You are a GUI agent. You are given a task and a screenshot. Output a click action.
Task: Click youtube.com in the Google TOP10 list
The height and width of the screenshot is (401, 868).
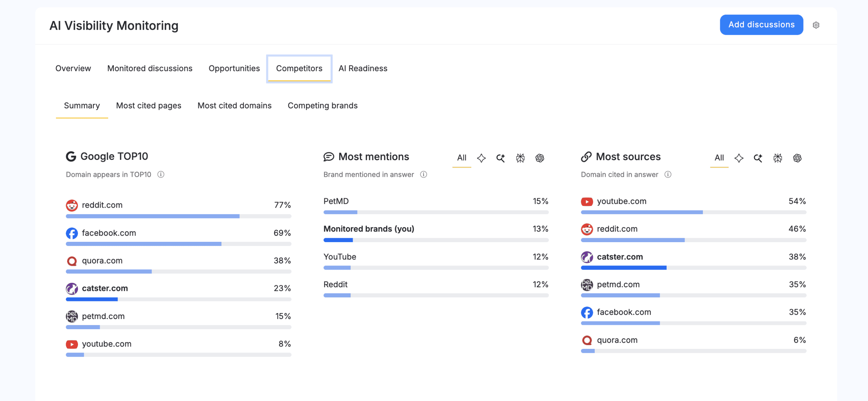click(107, 344)
